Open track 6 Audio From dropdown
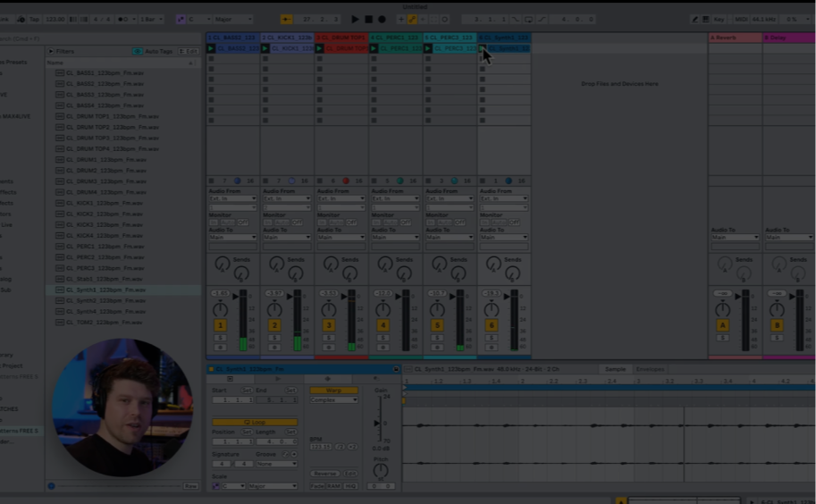 pyautogui.click(x=503, y=198)
